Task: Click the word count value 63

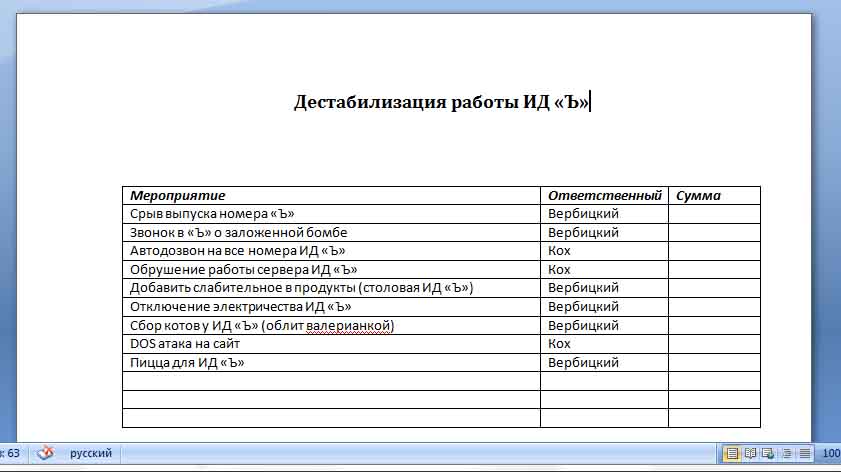Action: coord(13,453)
